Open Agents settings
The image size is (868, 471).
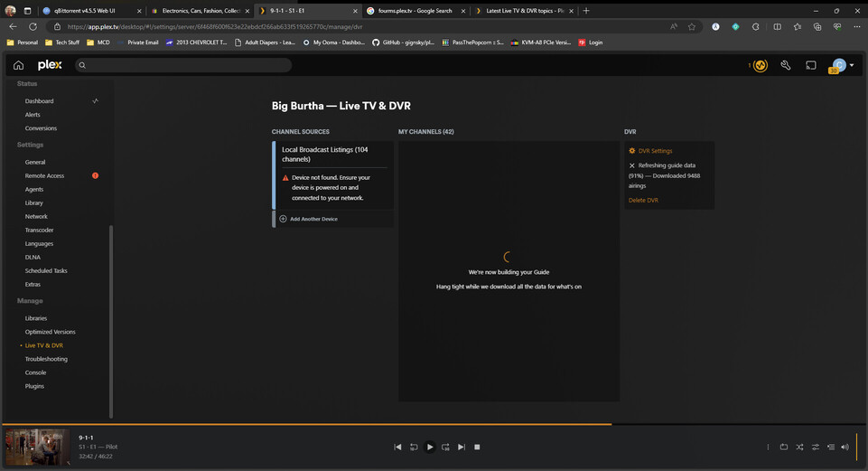tap(33, 190)
